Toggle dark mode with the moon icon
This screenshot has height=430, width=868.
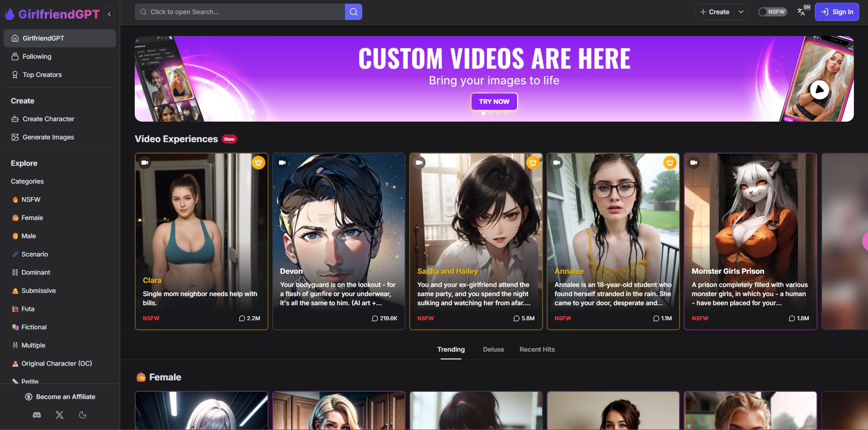[x=82, y=415]
